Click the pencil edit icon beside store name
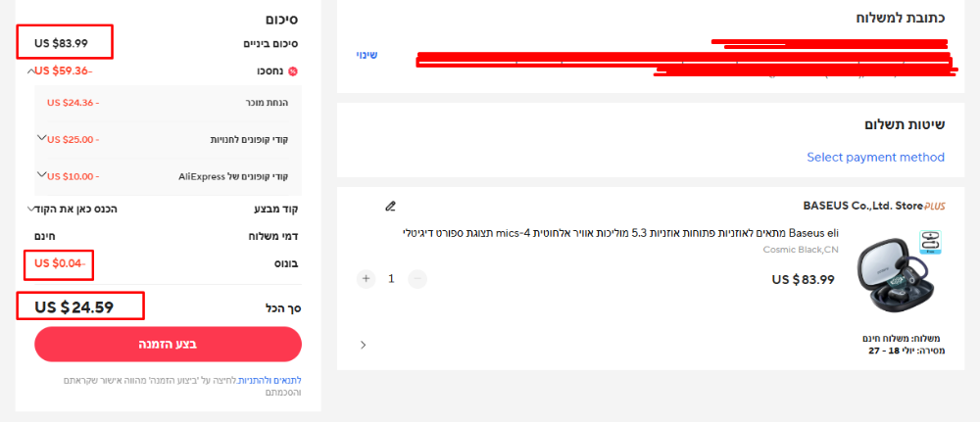Viewport: 980px width, 422px height. click(x=391, y=206)
